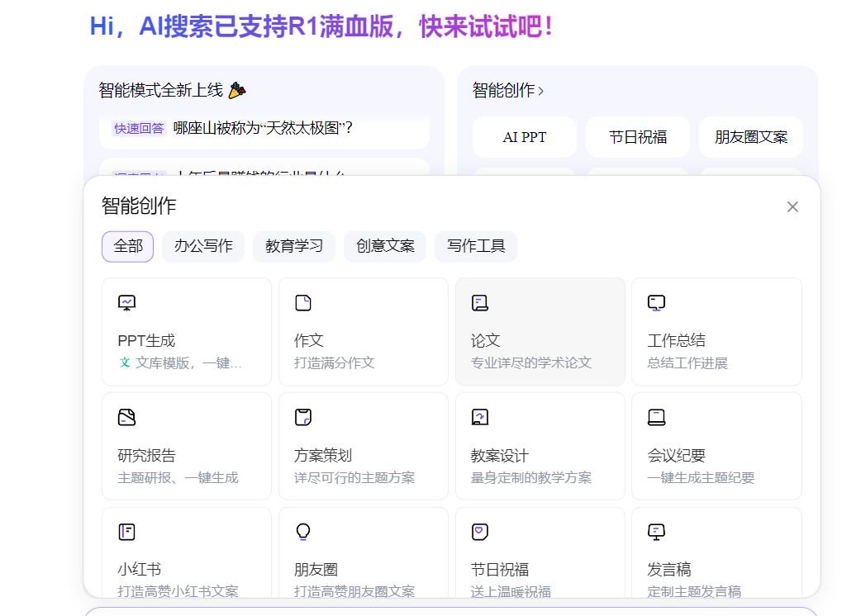Select the 教案设计 icon

479,417
